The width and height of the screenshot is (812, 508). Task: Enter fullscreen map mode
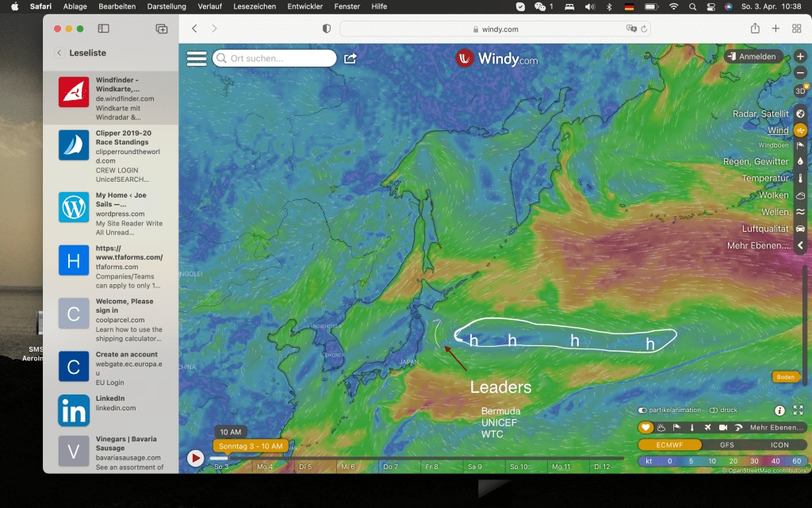[x=798, y=410]
